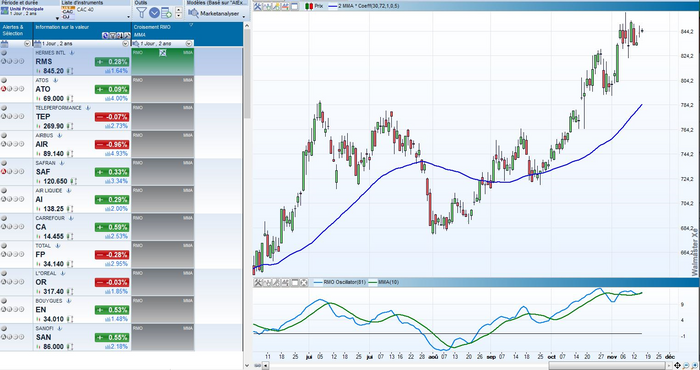Click the RMO Oscillator(81) legend label

coord(345,282)
